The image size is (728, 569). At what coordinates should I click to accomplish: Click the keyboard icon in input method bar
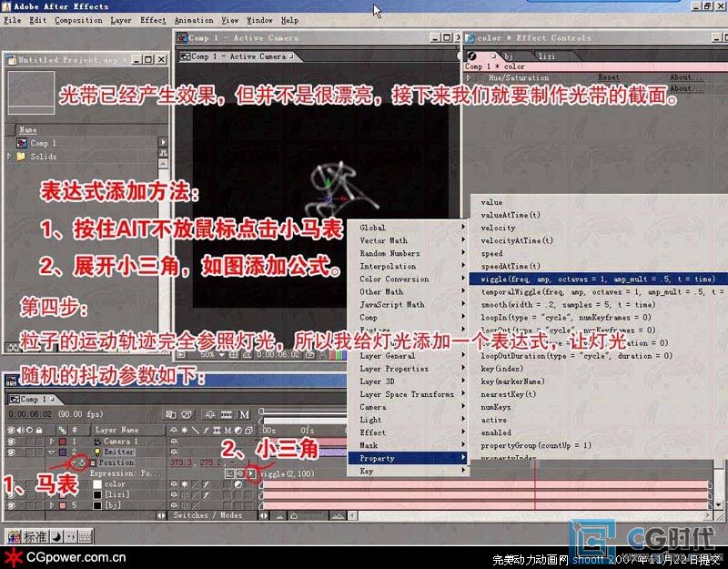(85, 537)
